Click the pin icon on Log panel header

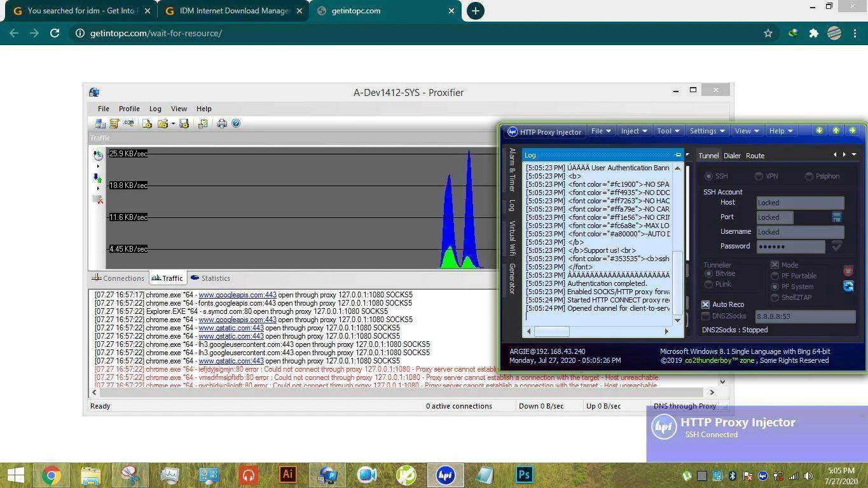678,155
